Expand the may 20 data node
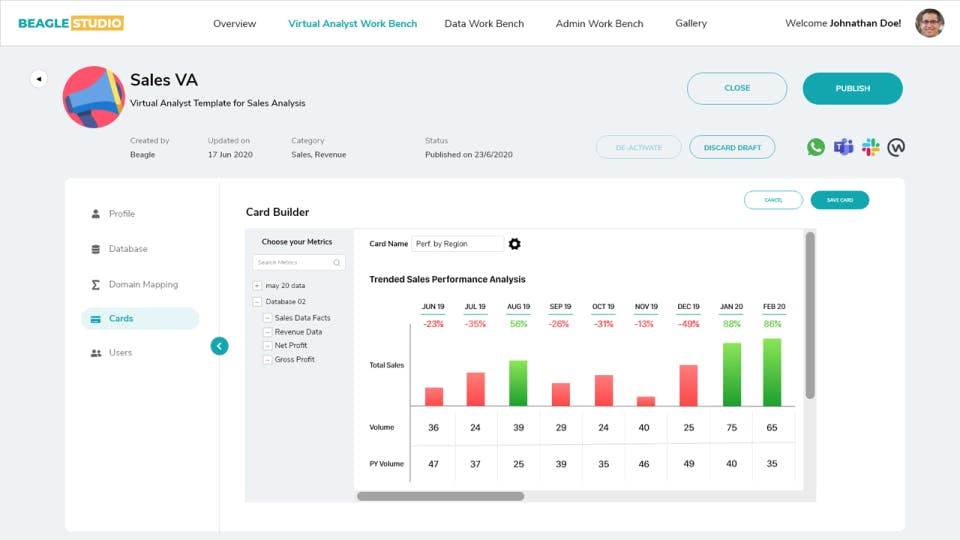Screen dimensions: 960x540 point(257,285)
